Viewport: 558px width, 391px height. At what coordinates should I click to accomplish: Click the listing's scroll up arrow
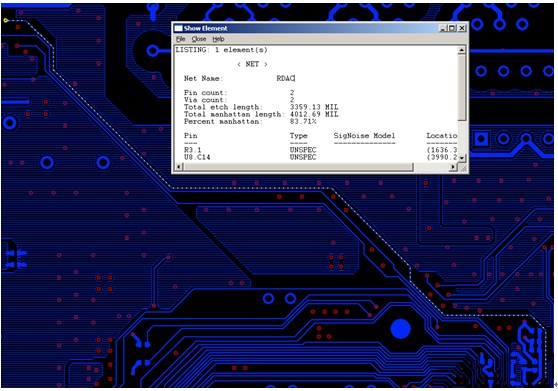462,50
